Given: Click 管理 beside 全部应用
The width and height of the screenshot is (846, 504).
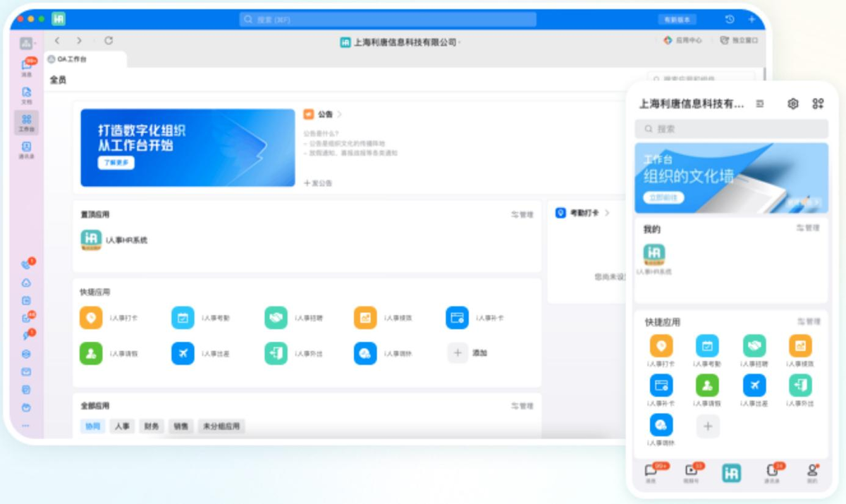Looking at the screenshot, I should point(522,406).
